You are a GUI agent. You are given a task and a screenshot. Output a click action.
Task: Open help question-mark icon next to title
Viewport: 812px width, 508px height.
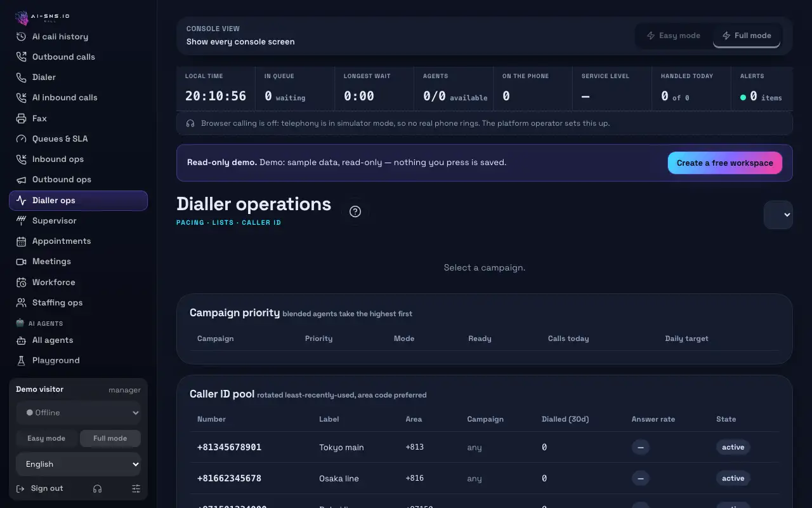click(x=355, y=211)
